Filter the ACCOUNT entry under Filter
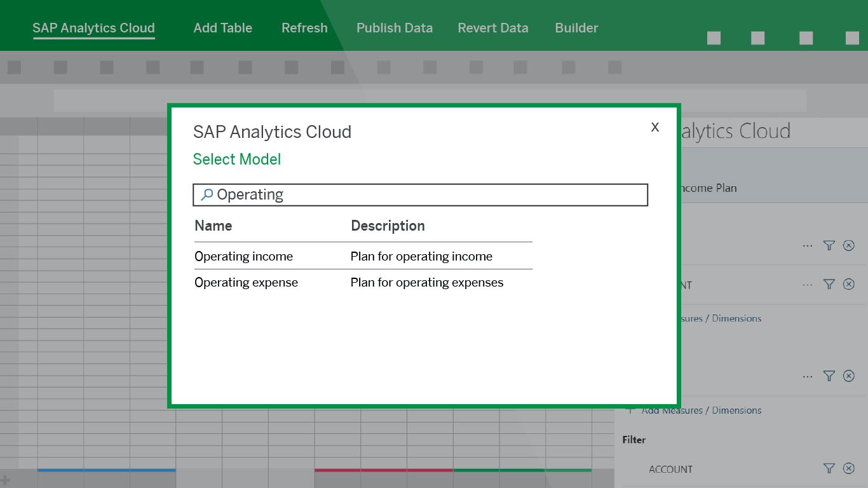Viewport: 868px width, 488px height. pos(829,468)
